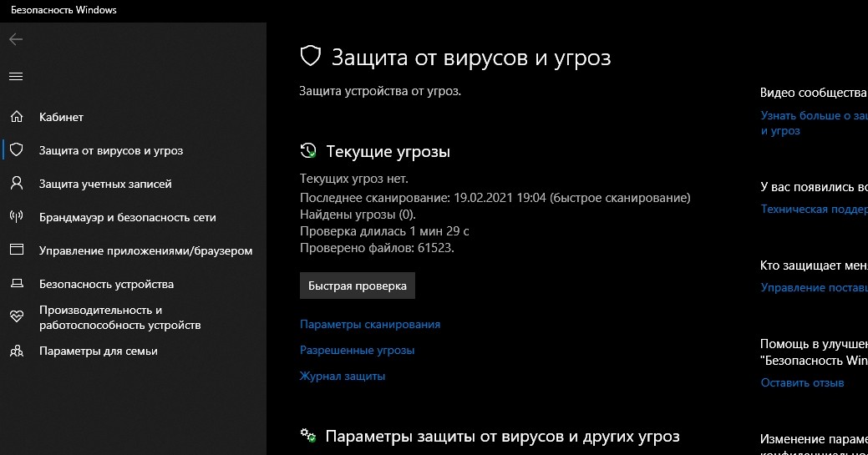Click the text Проверка длилась 1 мин 29 с
Screen dimensions: 868x455
point(384,230)
